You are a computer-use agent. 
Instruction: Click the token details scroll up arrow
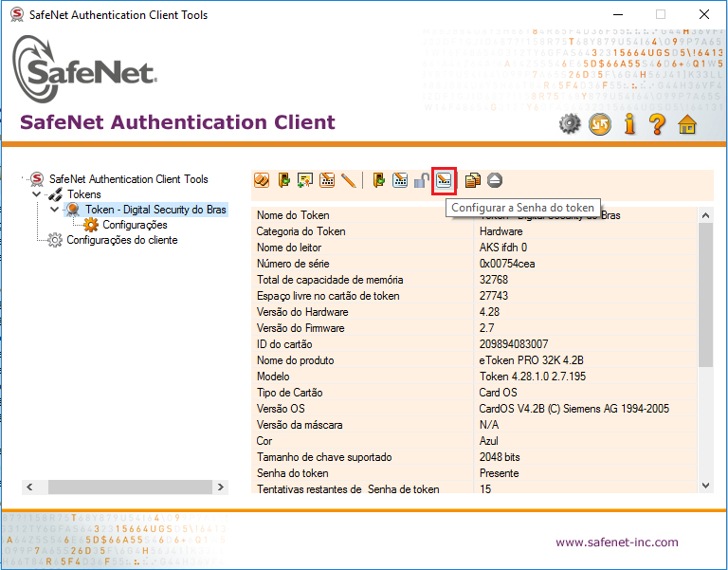[x=705, y=215]
